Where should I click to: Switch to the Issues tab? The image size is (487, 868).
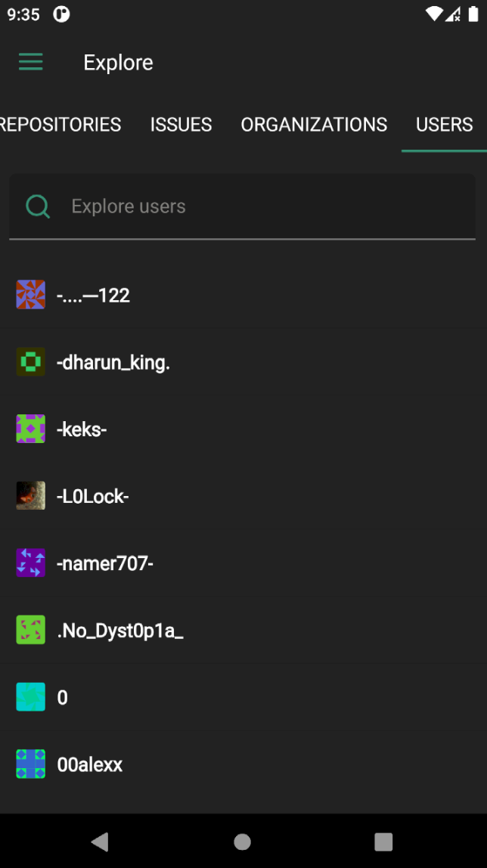(x=181, y=125)
